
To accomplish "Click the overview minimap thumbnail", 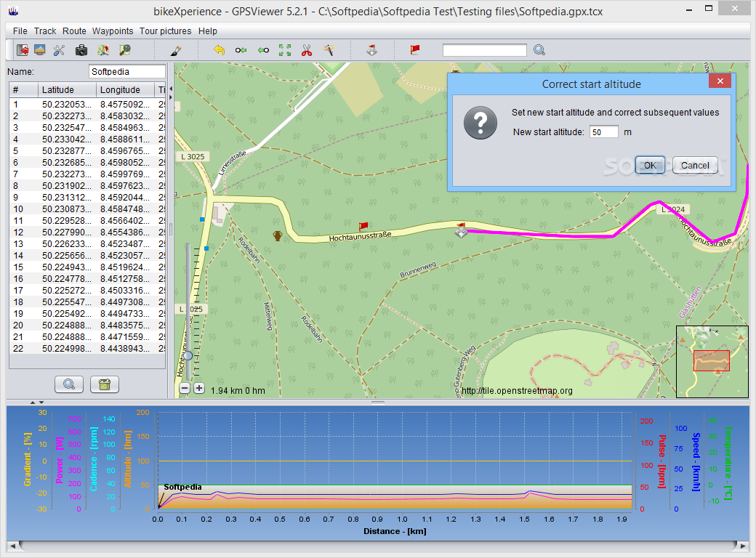I will pyautogui.click(x=712, y=361).
